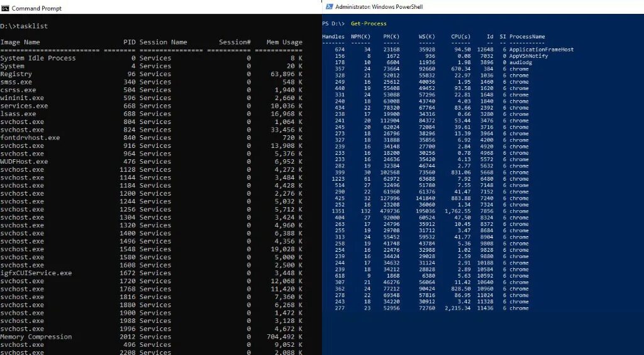Click the PM(K) column header
The width and height of the screenshot is (644, 355).
pyautogui.click(x=391, y=37)
